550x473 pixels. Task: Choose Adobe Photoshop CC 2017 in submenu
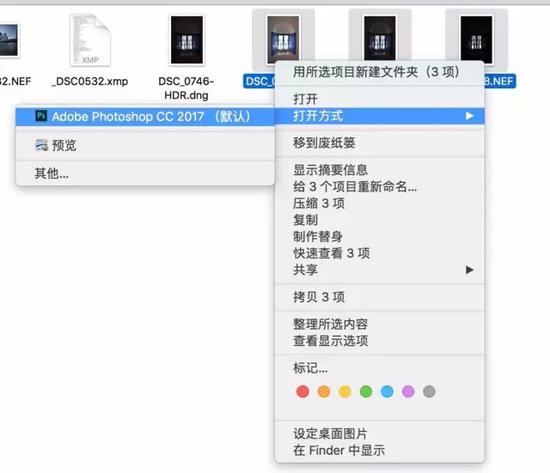click(x=145, y=116)
